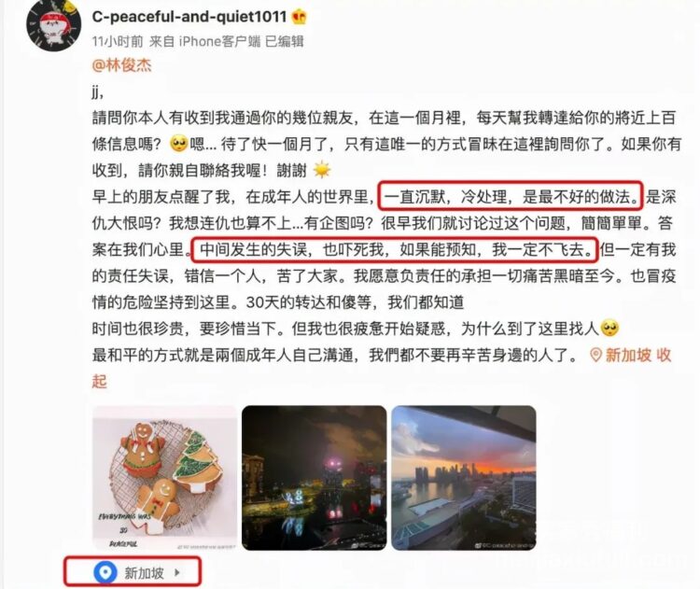
Task: Open the C-peaceful-and-quiet1011 username profile
Action: click(x=189, y=17)
